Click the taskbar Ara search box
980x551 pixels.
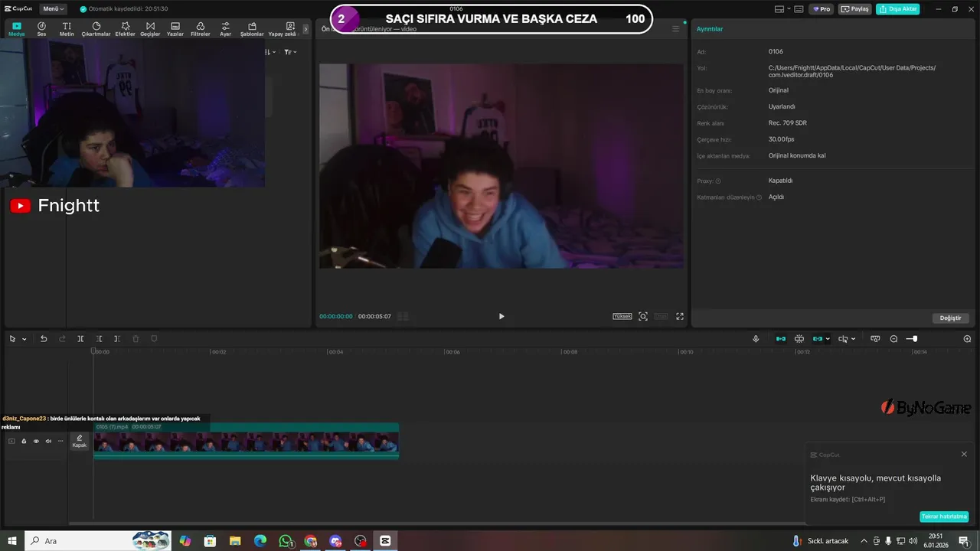coord(98,541)
